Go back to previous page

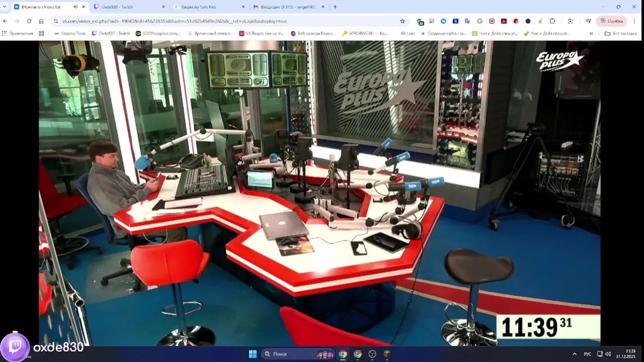[5, 21]
